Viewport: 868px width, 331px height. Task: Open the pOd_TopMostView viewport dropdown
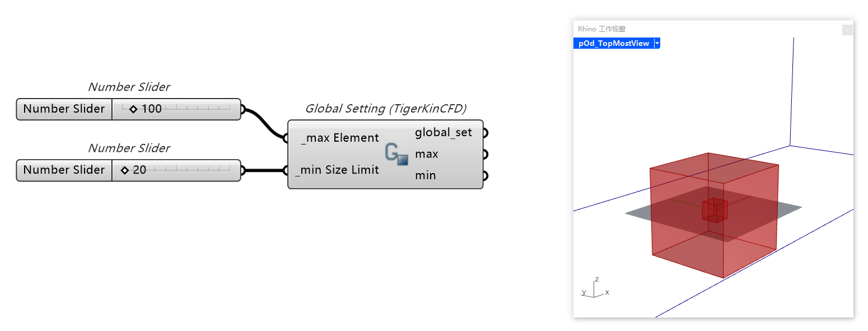pyautogui.click(x=657, y=43)
